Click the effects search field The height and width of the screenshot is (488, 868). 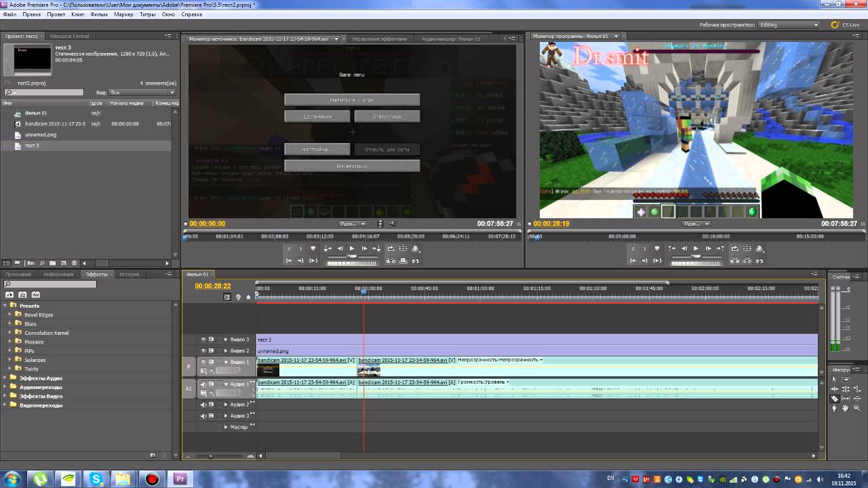[50, 285]
